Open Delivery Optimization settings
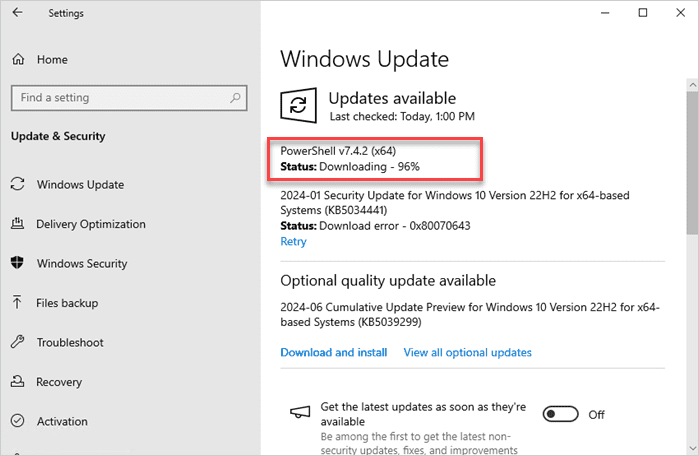699x456 pixels. point(91,224)
